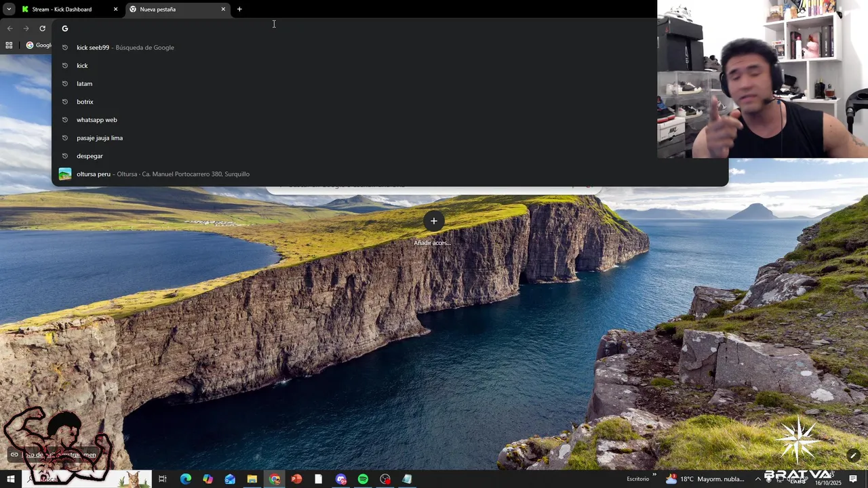Select the Nueva pestaña tab

(x=178, y=9)
